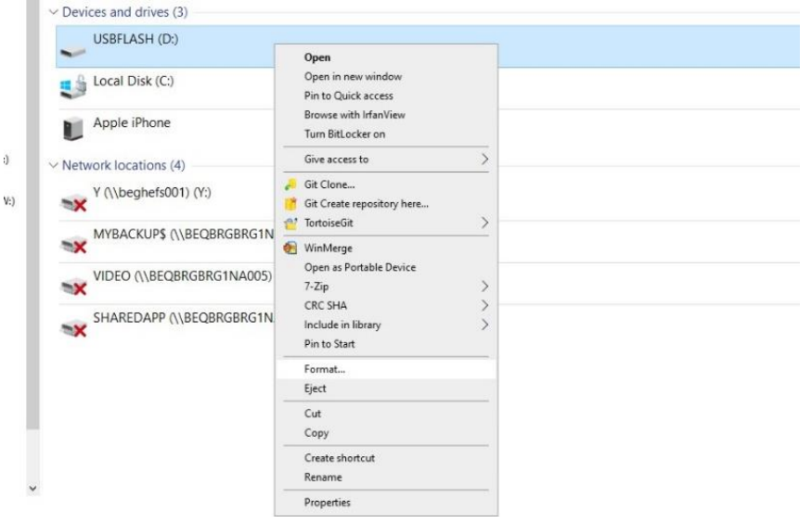Collapse the Devices and drives section
Image resolution: width=812 pixels, height=523 pixels.
53,10
